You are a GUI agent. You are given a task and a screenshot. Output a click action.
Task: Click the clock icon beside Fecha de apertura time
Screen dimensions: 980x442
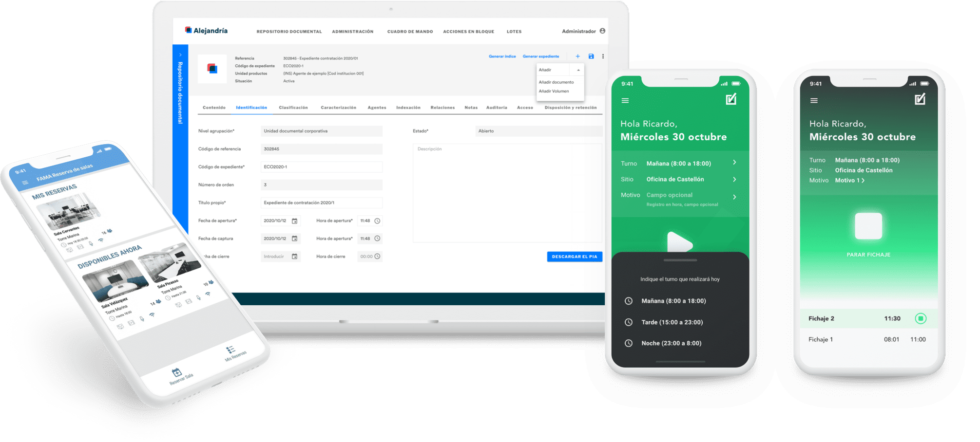pyautogui.click(x=377, y=221)
